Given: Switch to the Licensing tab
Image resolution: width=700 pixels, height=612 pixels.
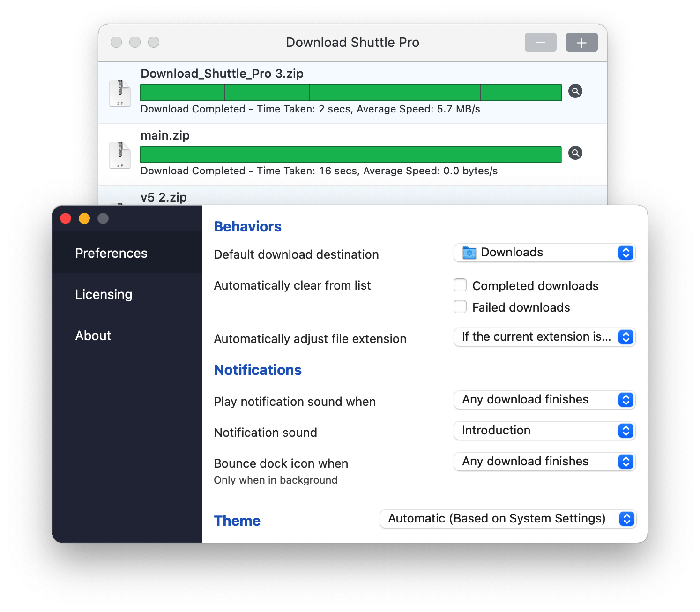Looking at the screenshot, I should click(x=127, y=294).
